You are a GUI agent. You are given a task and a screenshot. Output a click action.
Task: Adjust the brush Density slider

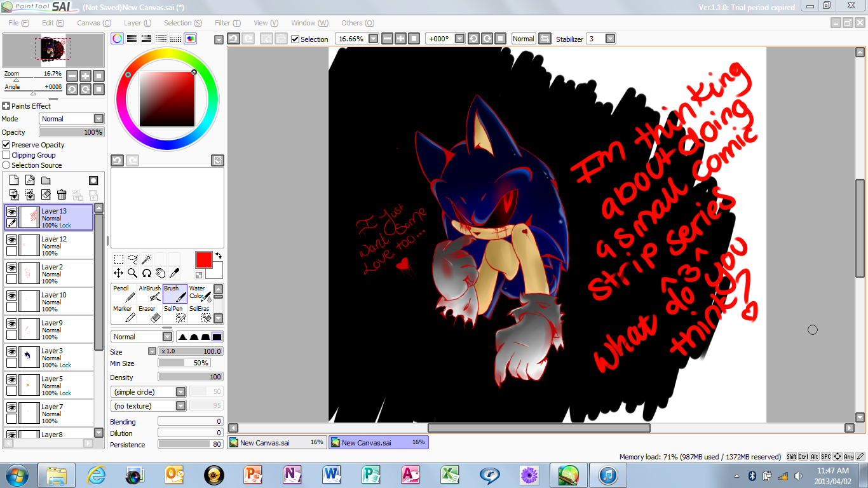191,377
